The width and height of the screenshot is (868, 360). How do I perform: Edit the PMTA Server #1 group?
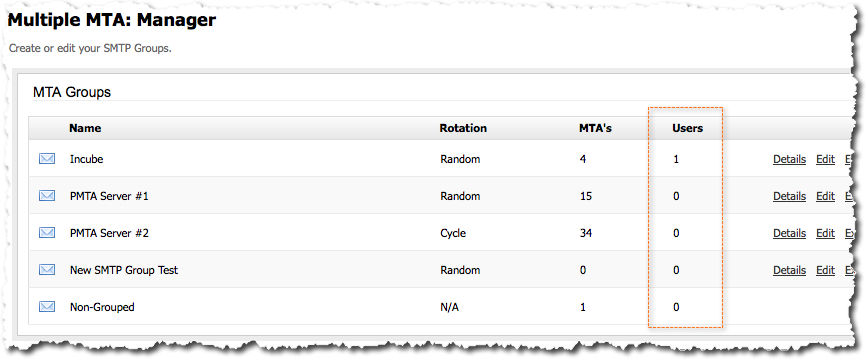pyautogui.click(x=825, y=196)
